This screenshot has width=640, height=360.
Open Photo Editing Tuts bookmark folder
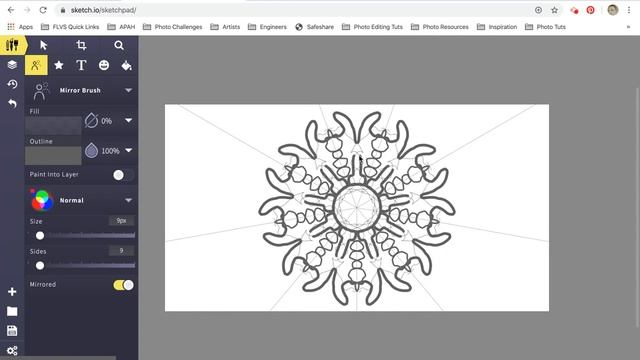372,27
